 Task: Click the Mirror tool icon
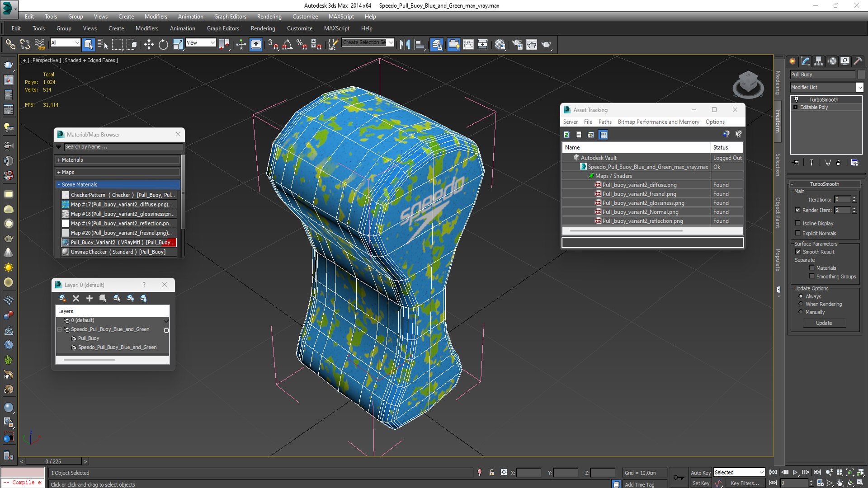405,44
